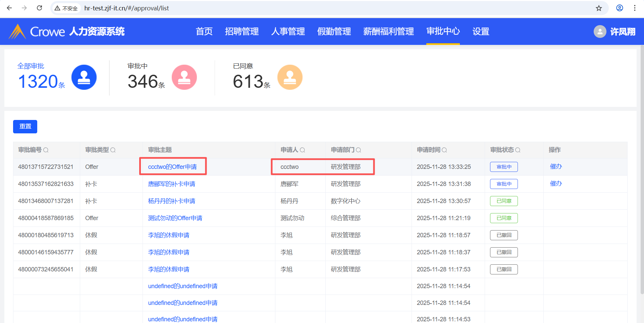Image resolution: width=644 pixels, height=323 pixels.
Task: Open the 审批状态 column filter icon
Action: (518, 150)
